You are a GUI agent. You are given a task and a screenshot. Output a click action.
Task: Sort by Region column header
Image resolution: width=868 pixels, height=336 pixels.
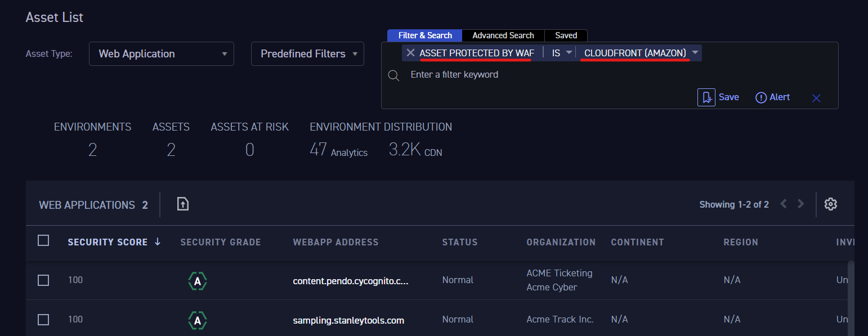tap(741, 242)
